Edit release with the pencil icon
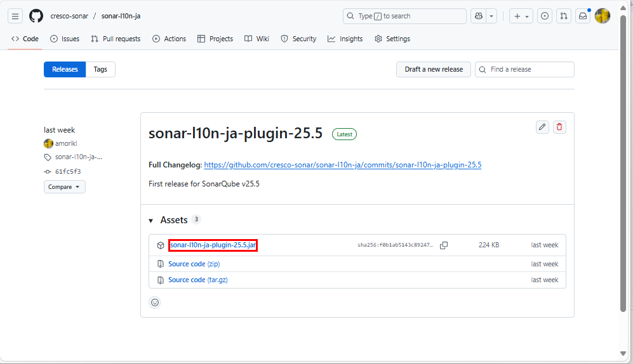Viewport: 633px width, 364px height. 542,127
